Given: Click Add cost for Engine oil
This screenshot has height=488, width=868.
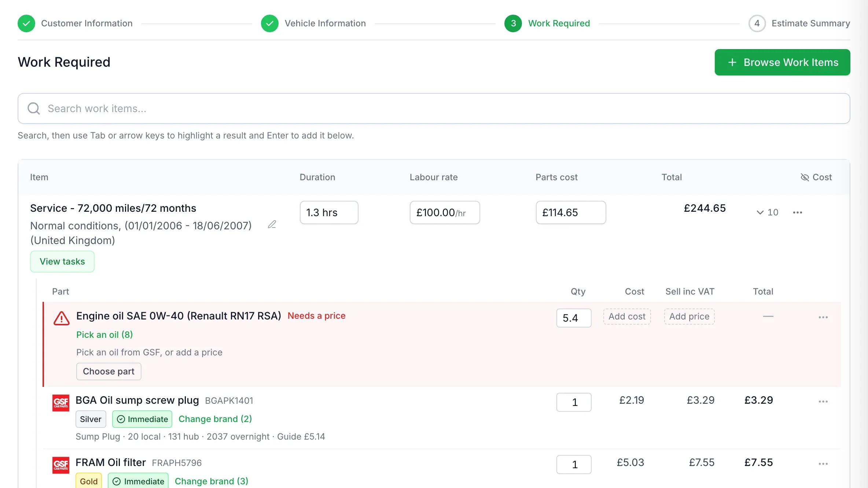Looking at the screenshot, I should [627, 317].
